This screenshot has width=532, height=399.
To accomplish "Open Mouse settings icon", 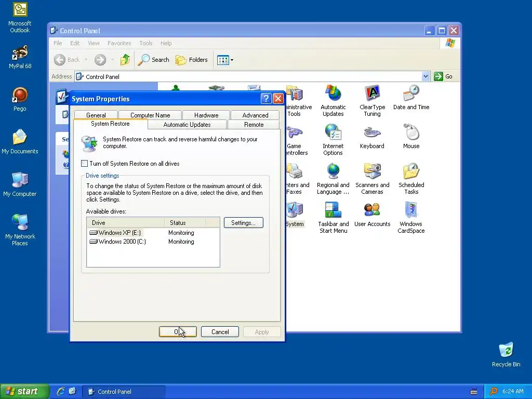I will [411, 137].
